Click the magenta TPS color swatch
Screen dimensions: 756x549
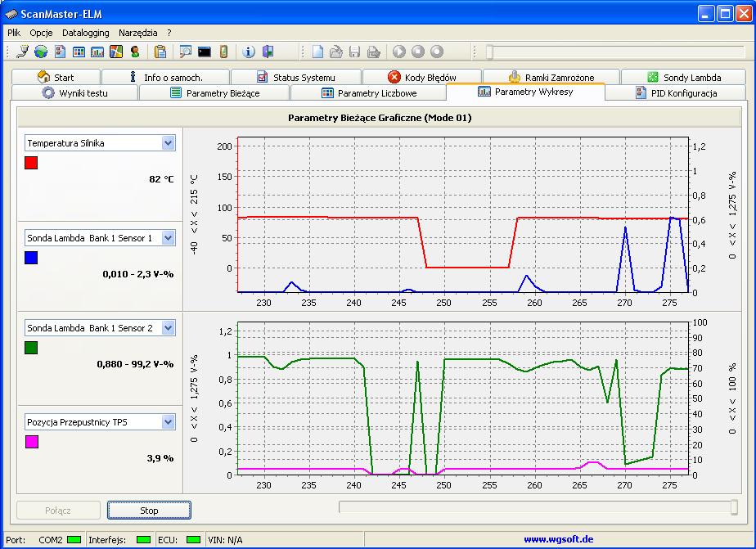[x=32, y=442]
